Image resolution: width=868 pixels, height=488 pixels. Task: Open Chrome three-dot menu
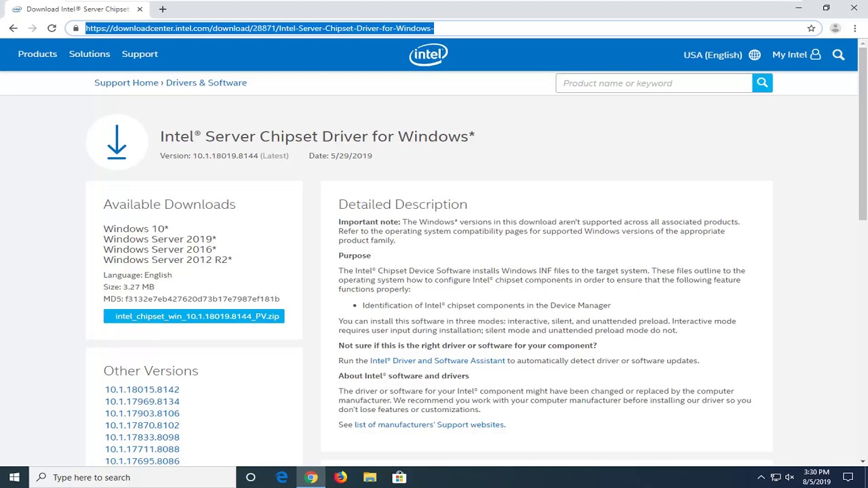tap(855, 28)
